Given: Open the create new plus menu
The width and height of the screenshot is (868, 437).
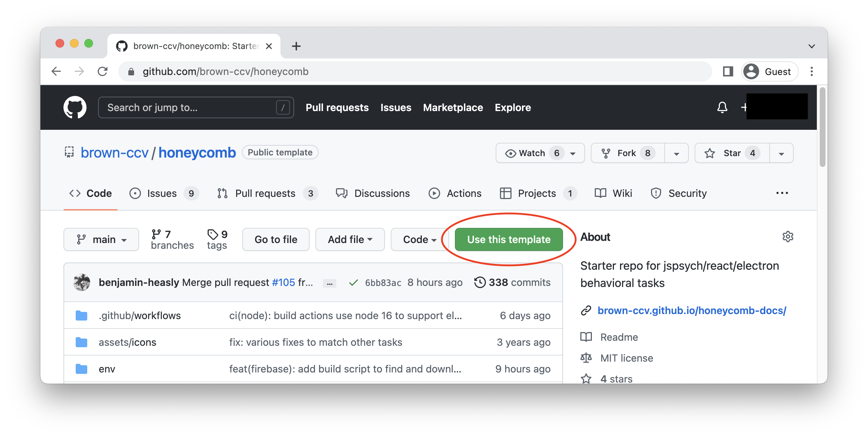Looking at the screenshot, I should pyautogui.click(x=743, y=107).
